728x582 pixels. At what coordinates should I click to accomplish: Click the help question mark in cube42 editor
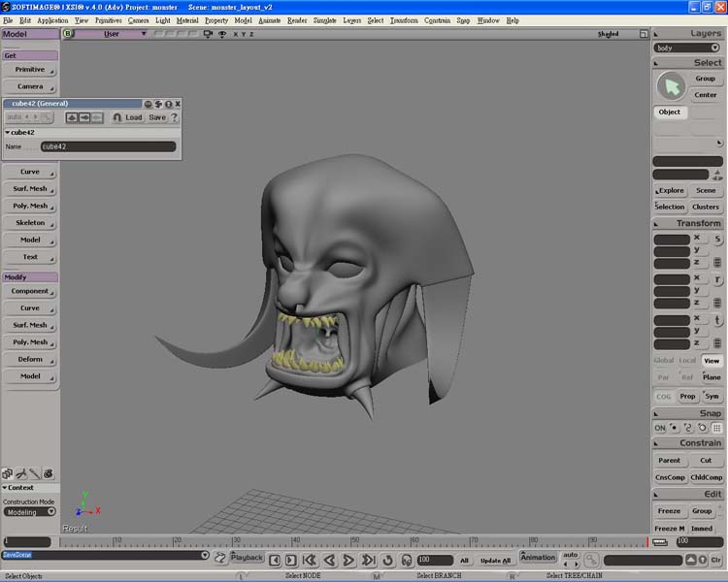175,117
